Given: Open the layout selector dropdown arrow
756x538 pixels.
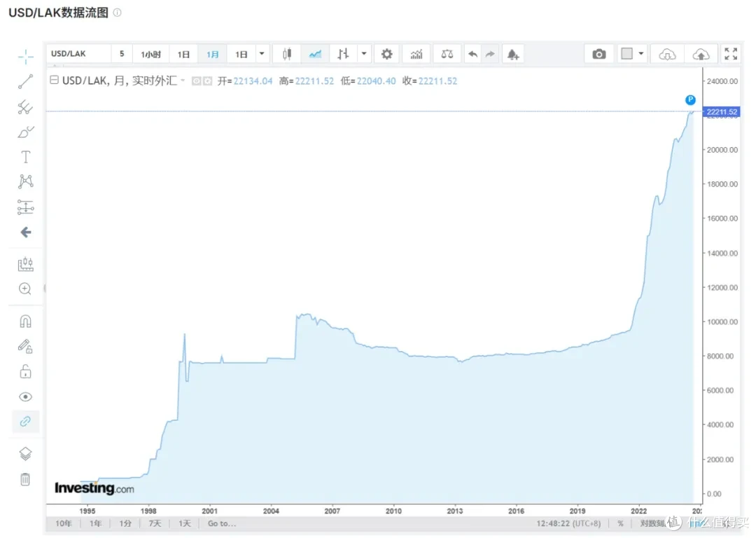Looking at the screenshot, I should (641, 54).
